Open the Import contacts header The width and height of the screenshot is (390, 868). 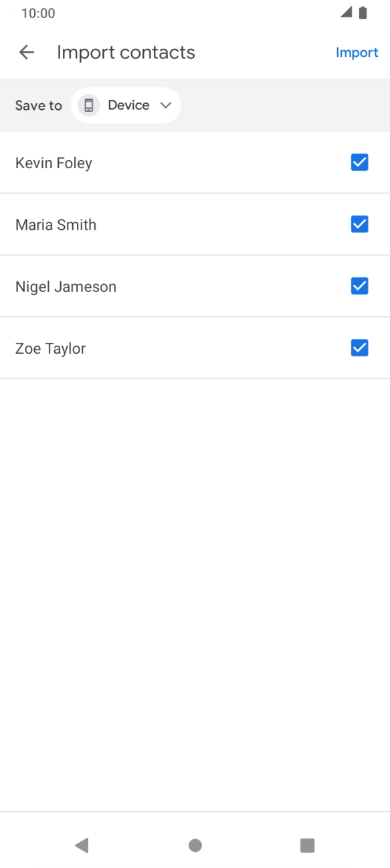(x=126, y=52)
